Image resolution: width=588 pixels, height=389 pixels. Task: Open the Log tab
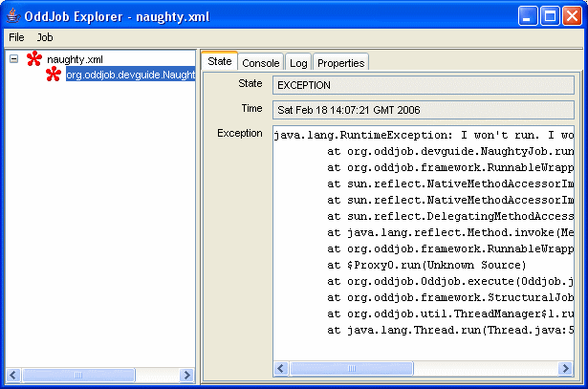click(298, 63)
